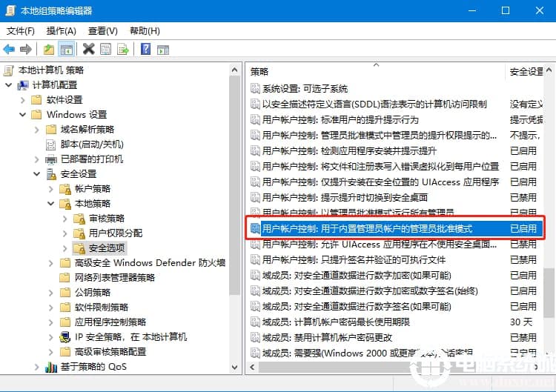Expand the 应用程序控制策略 node

coord(51,322)
